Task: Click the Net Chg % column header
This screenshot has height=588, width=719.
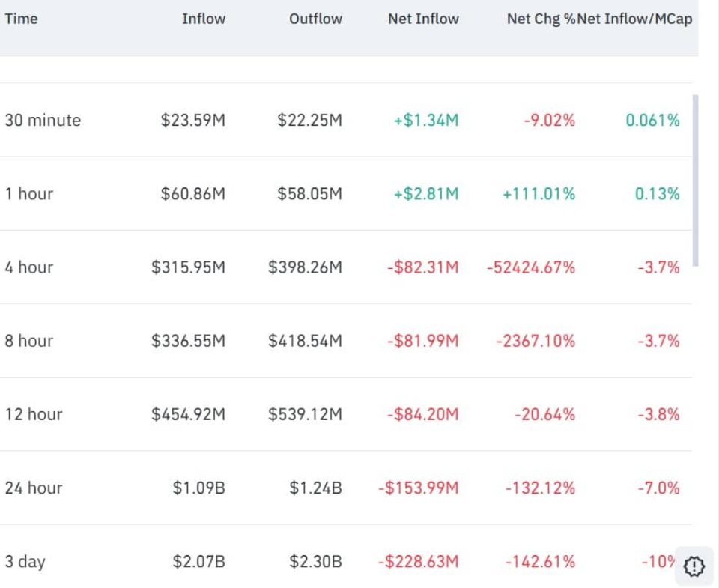Action: click(x=541, y=19)
